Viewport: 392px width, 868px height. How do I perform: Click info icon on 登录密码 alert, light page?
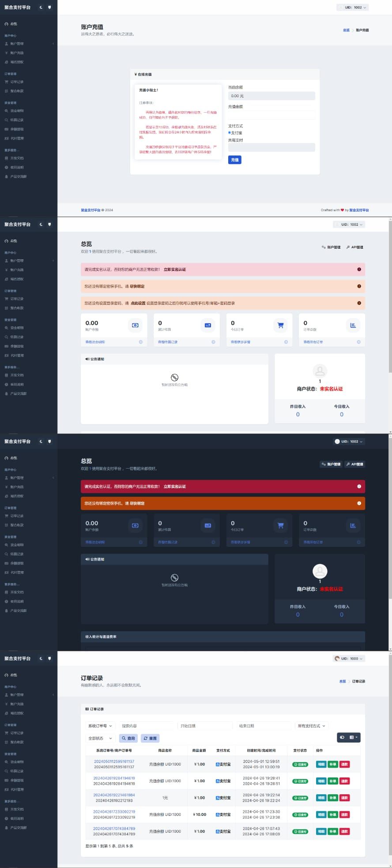tap(359, 303)
